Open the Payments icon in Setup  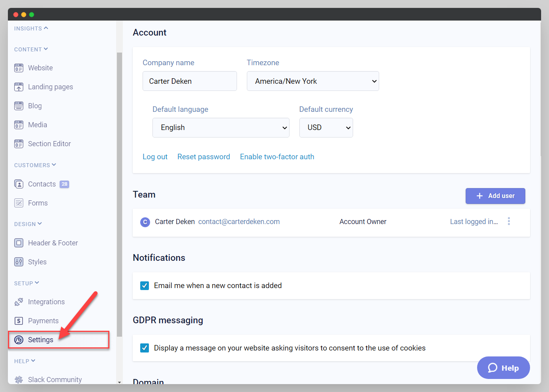click(x=19, y=321)
